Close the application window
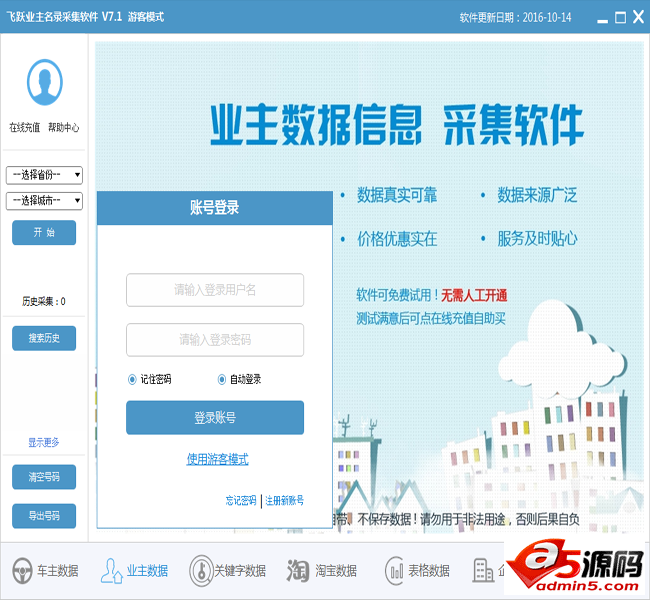 638,17
